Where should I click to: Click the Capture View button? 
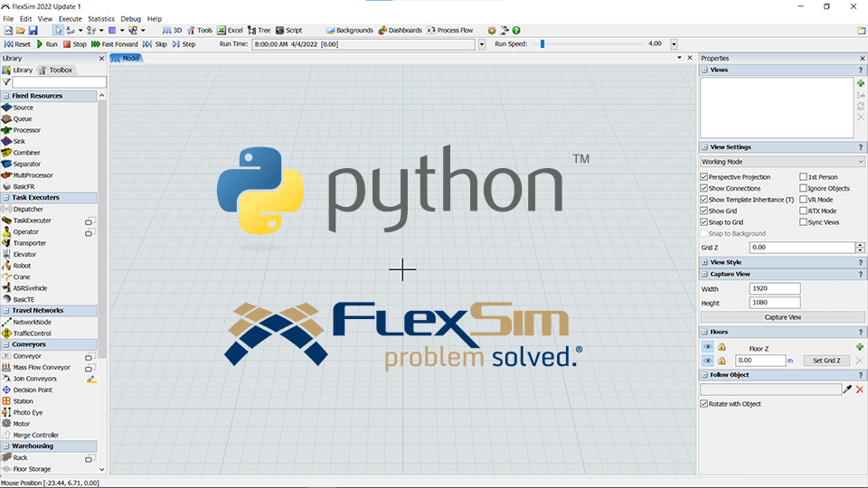click(x=782, y=317)
